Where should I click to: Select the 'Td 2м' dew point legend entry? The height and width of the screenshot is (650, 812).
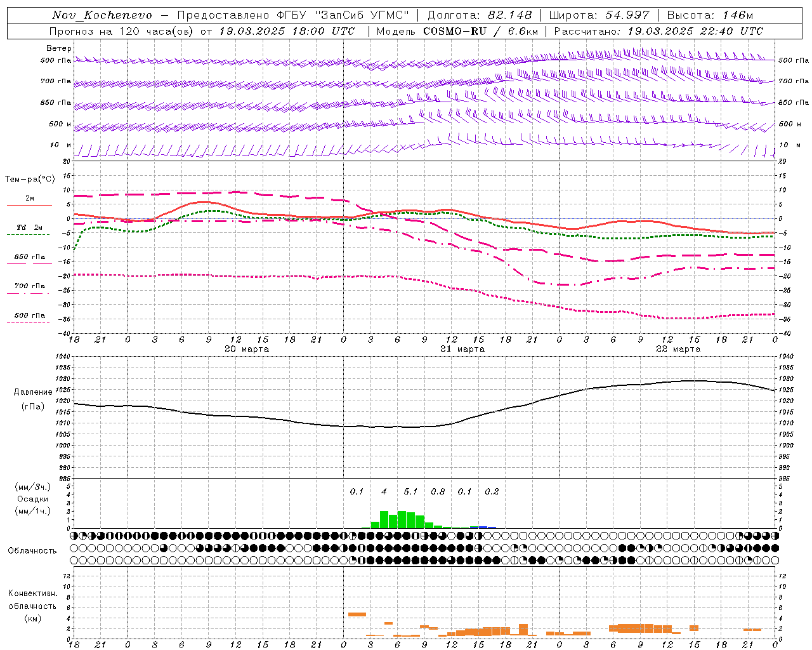(x=30, y=227)
